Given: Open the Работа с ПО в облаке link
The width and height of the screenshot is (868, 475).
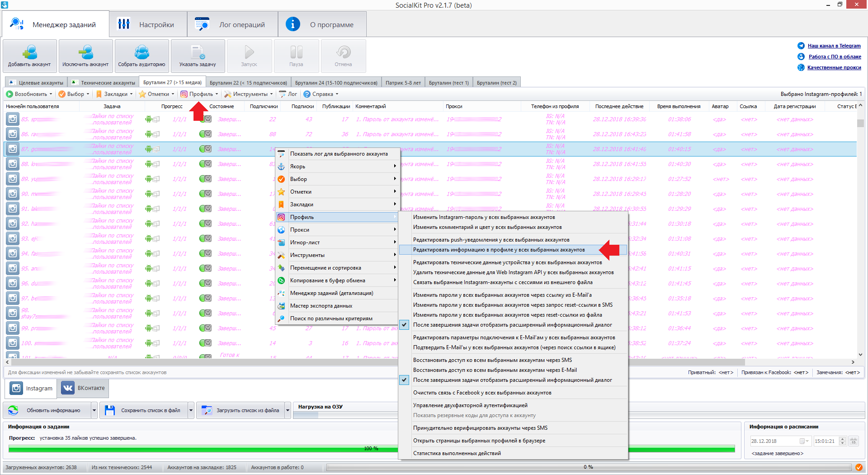Looking at the screenshot, I should tap(835, 57).
